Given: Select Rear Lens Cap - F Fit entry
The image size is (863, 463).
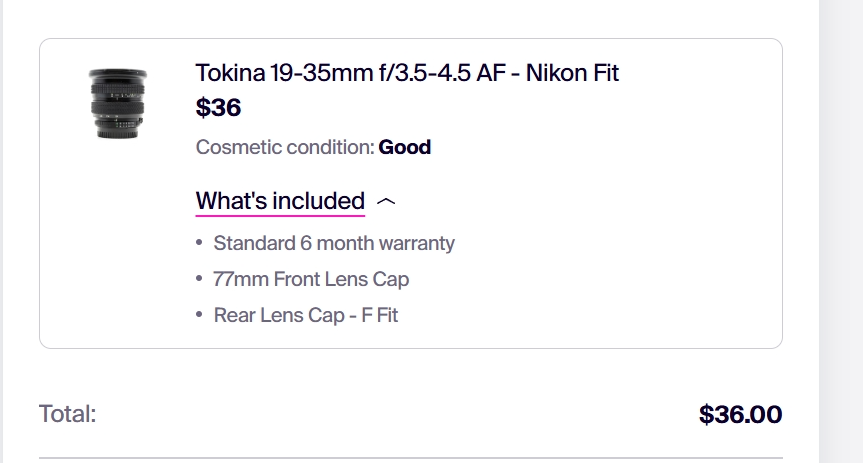Looking at the screenshot, I should [x=305, y=315].
